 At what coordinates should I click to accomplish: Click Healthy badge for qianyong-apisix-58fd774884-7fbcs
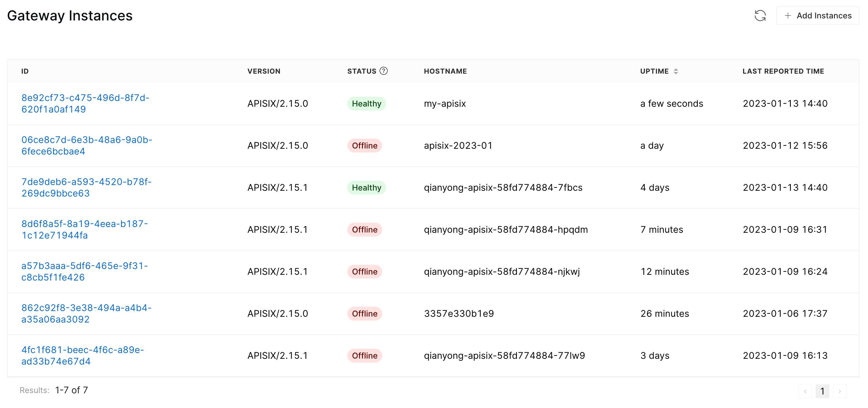click(367, 188)
